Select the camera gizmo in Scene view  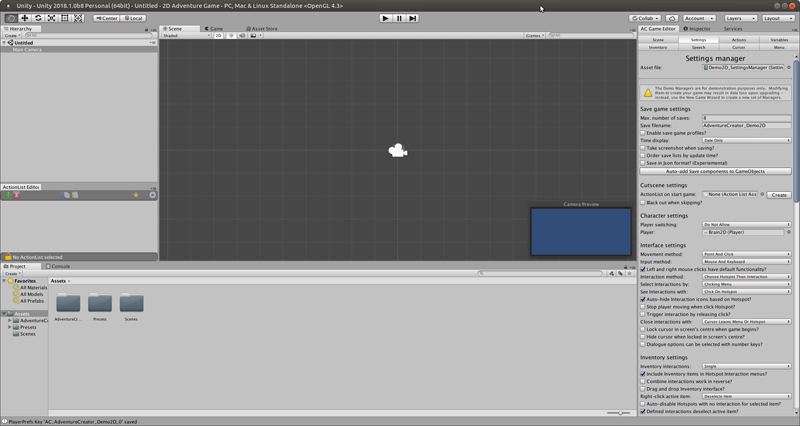point(397,151)
